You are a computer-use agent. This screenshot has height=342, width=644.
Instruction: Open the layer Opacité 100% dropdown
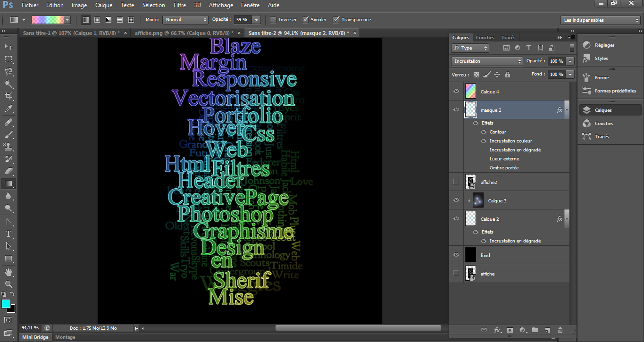click(570, 61)
